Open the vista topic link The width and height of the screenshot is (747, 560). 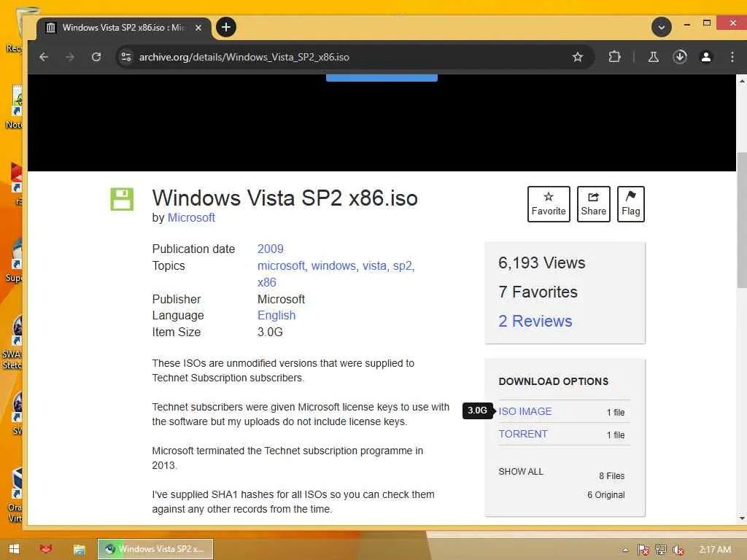[x=374, y=265]
